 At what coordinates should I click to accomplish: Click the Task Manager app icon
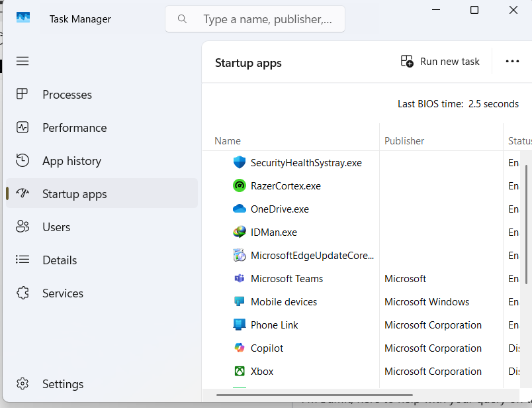[x=23, y=17]
